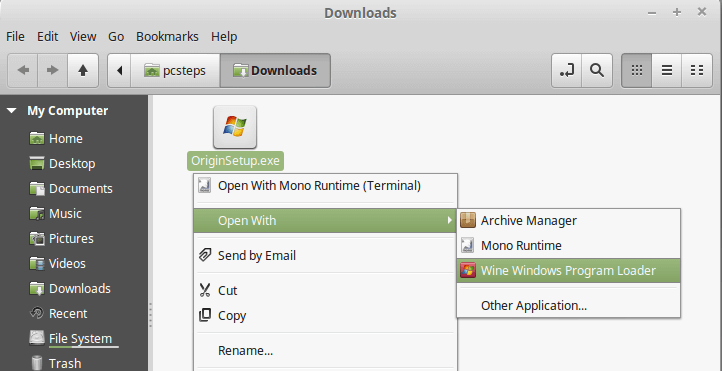
Task: Choose Open With Mono Runtime (Terminal)
Action: click(326, 186)
